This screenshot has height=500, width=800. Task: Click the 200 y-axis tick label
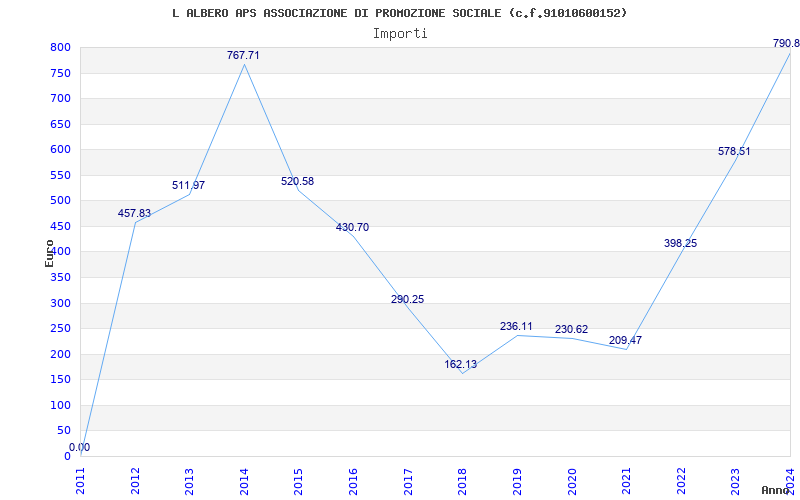tap(60, 355)
